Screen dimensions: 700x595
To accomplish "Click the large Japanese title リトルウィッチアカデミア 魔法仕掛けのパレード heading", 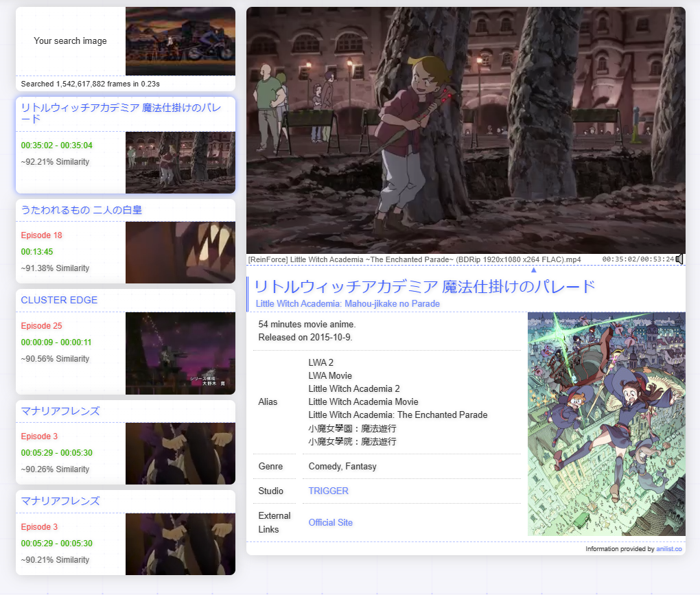I will point(425,287).
